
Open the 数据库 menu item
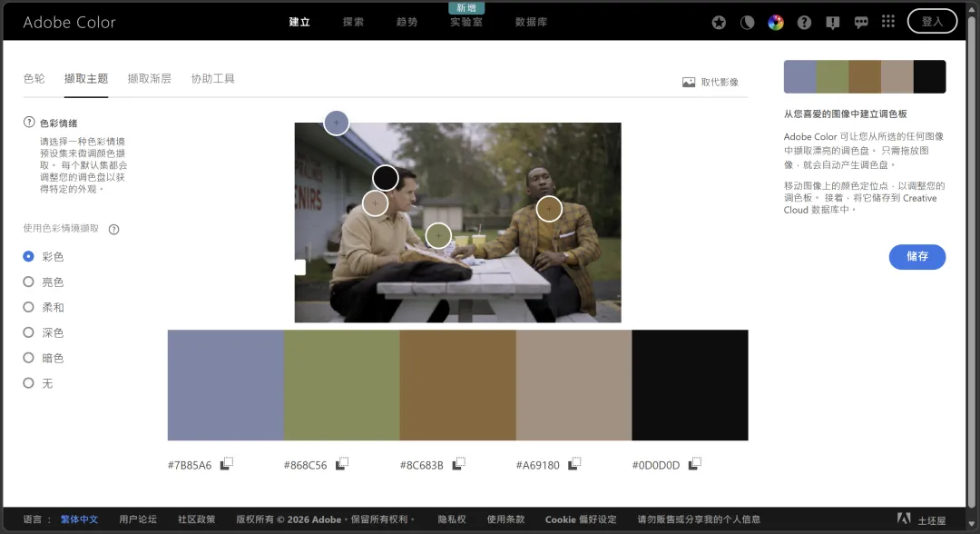(531, 22)
